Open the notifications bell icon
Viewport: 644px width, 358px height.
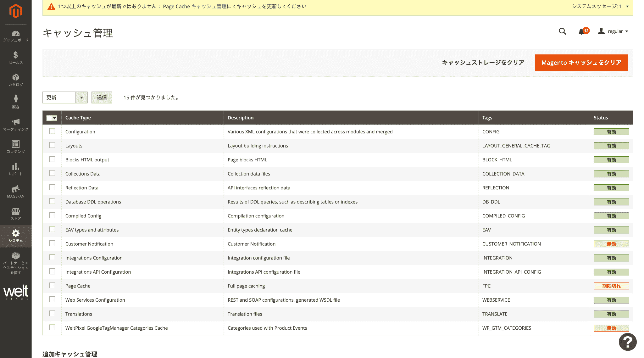pyautogui.click(x=581, y=31)
